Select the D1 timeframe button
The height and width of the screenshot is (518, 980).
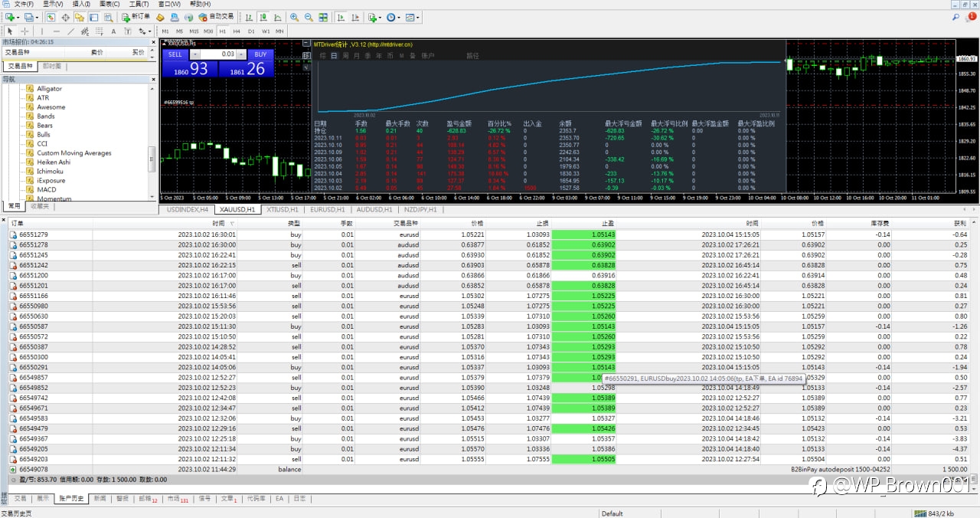point(251,31)
